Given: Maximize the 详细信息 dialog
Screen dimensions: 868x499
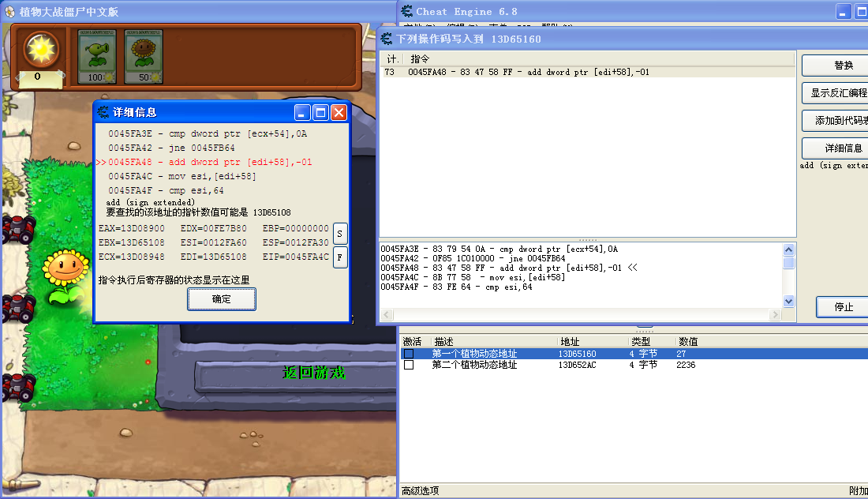Looking at the screenshot, I should (320, 113).
